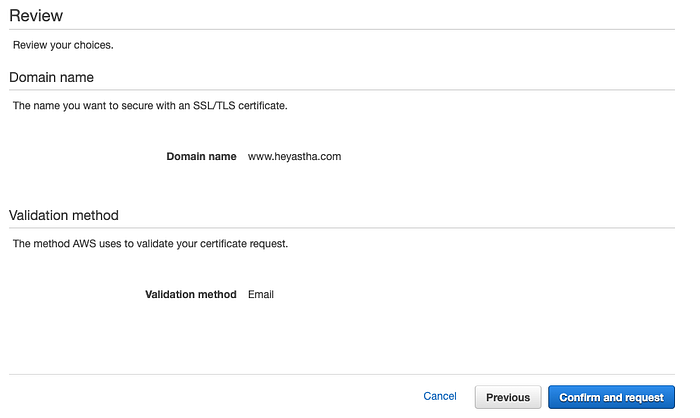Screen dimensions: 700x418
Task: Cancel the certificate request
Action: [x=440, y=396]
